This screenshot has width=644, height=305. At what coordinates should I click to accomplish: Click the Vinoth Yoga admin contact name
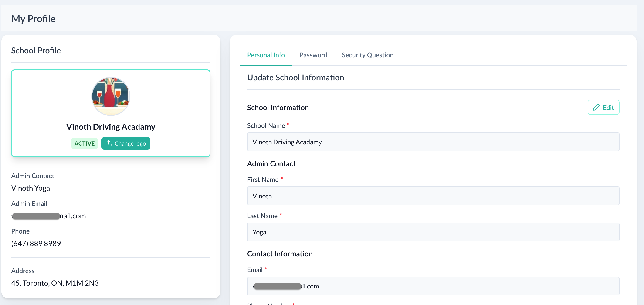[31, 188]
